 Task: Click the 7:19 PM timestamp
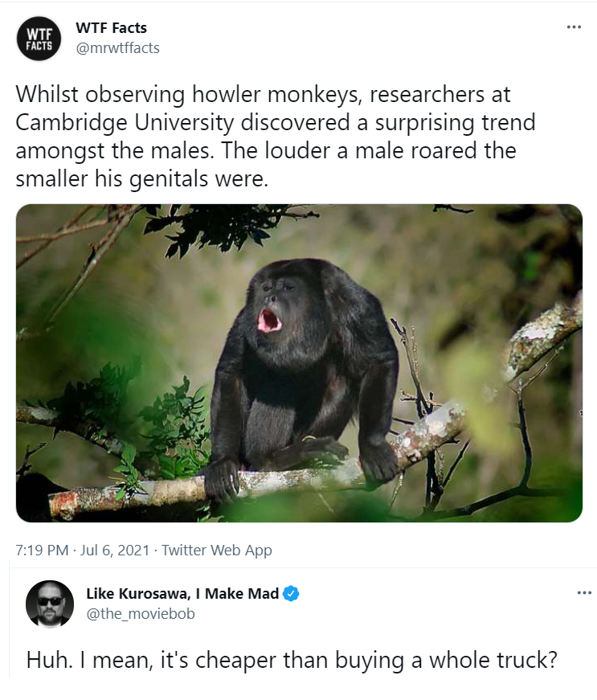point(42,550)
